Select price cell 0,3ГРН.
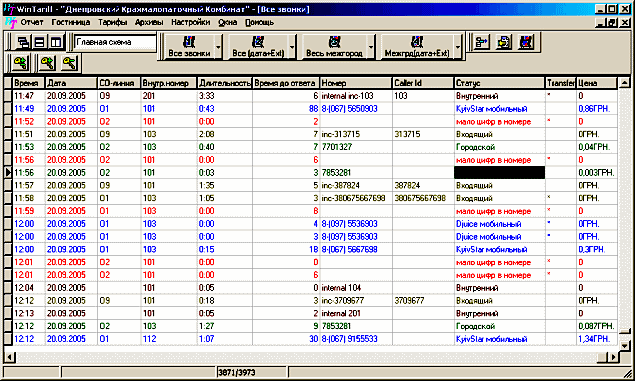This screenshot has width=635, height=381. tap(597, 249)
